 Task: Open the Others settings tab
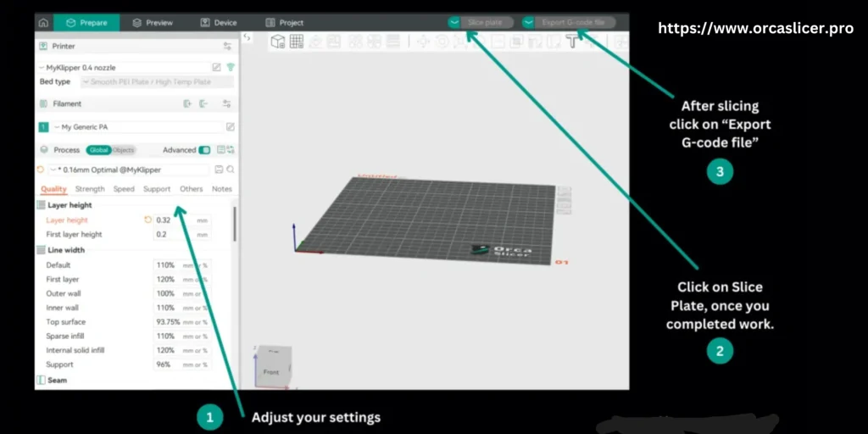tap(191, 189)
